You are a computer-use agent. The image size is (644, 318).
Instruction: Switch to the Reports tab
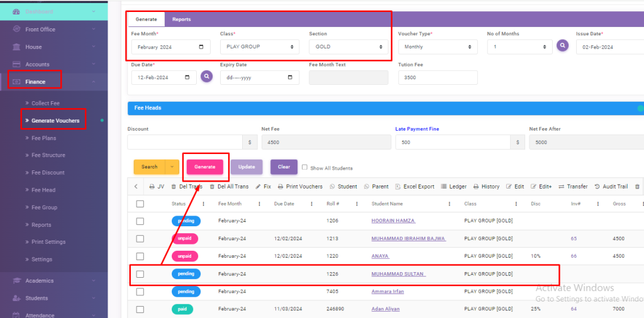[181, 19]
